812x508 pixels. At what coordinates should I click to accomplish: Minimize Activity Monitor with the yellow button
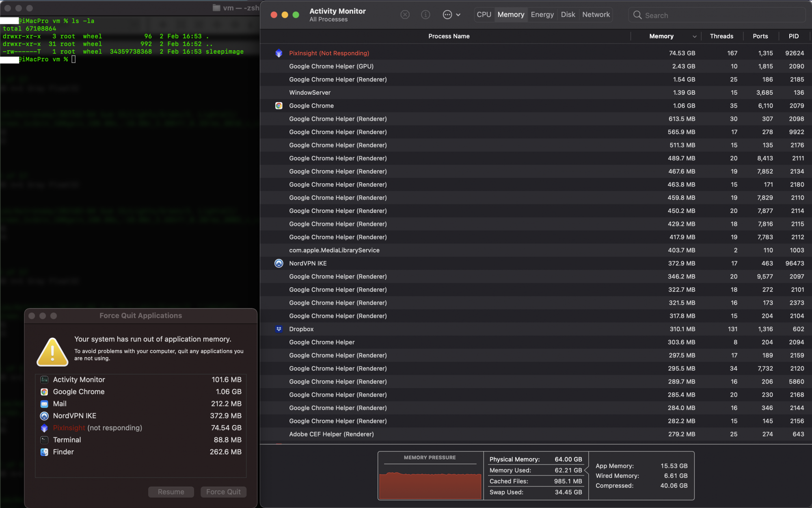(x=285, y=15)
